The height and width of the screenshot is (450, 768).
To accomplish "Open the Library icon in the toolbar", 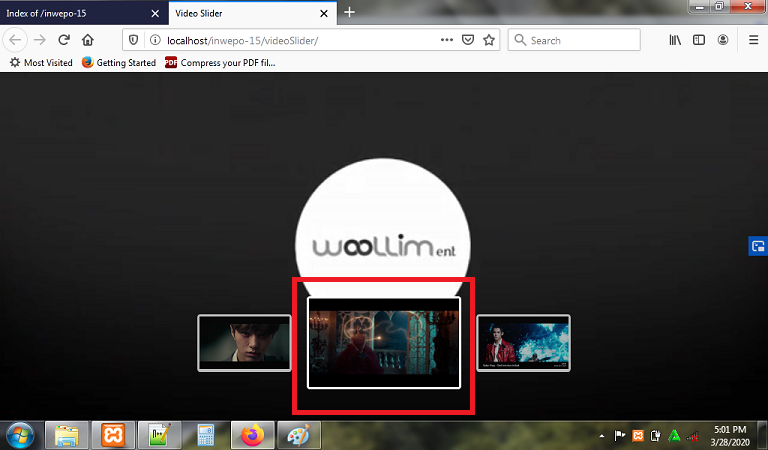I will 675,40.
